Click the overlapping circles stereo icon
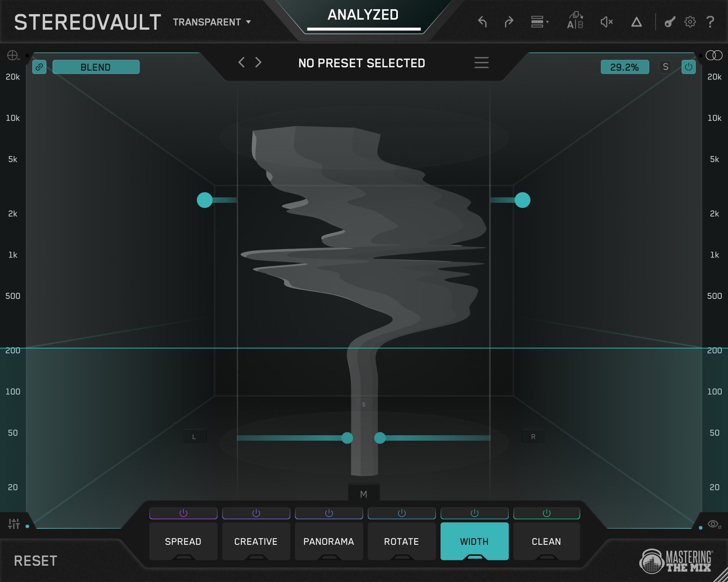Screen dimensions: 728x582 point(714,55)
